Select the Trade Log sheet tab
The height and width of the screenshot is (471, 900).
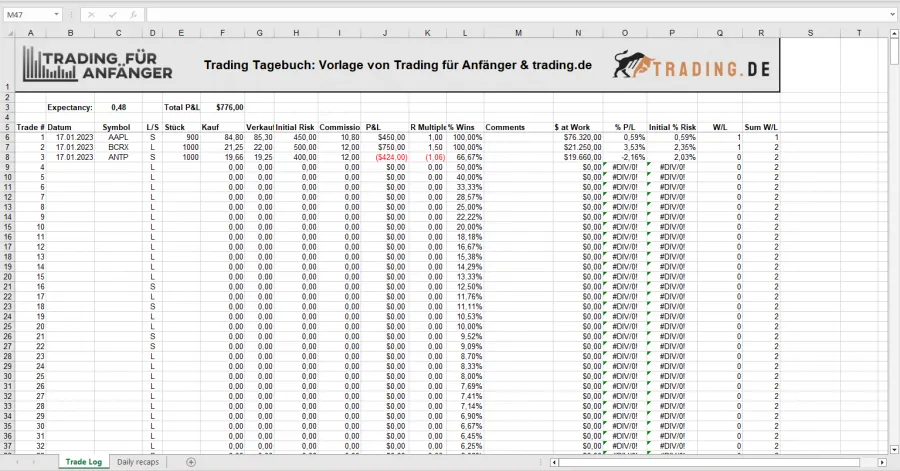(81, 462)
